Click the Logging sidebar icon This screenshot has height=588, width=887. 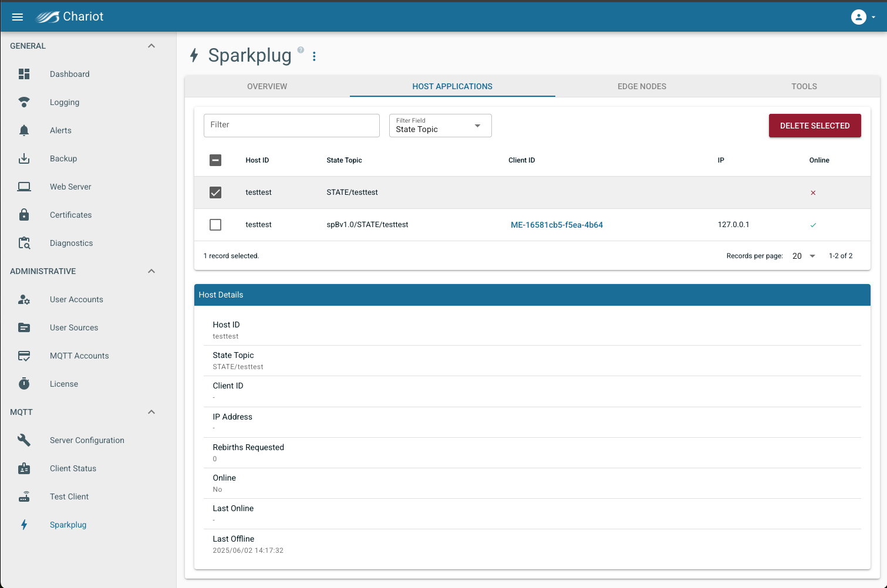tap(24, 102)
